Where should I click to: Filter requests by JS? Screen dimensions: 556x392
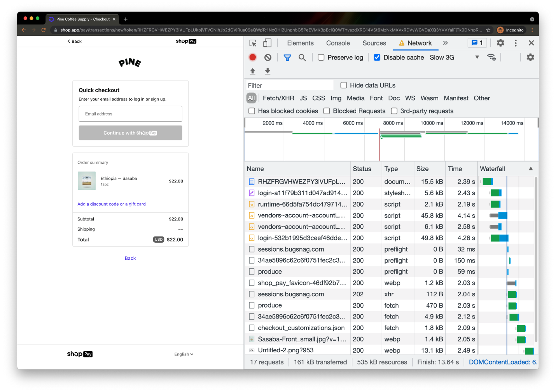303,98
